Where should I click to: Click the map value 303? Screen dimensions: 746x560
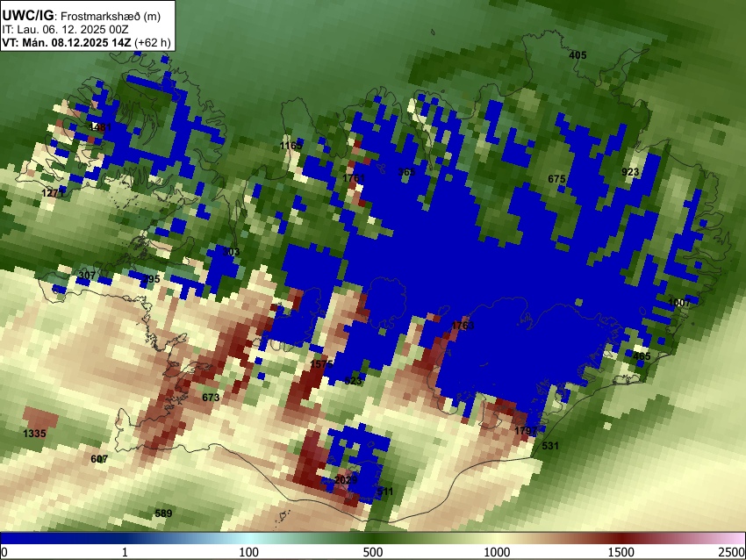231,252
